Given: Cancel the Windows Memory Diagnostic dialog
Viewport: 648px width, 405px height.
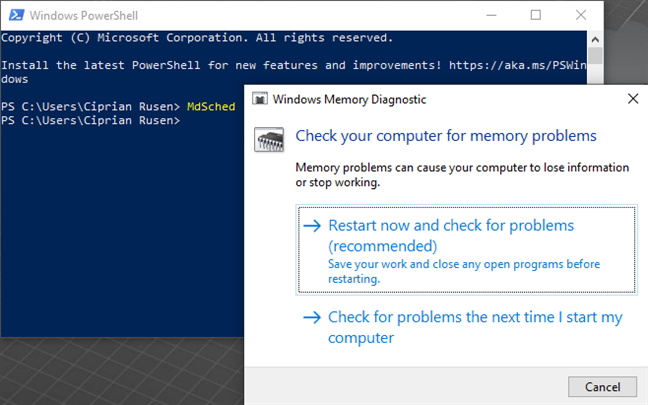Looking at the screenshot, I should [603, 387].
